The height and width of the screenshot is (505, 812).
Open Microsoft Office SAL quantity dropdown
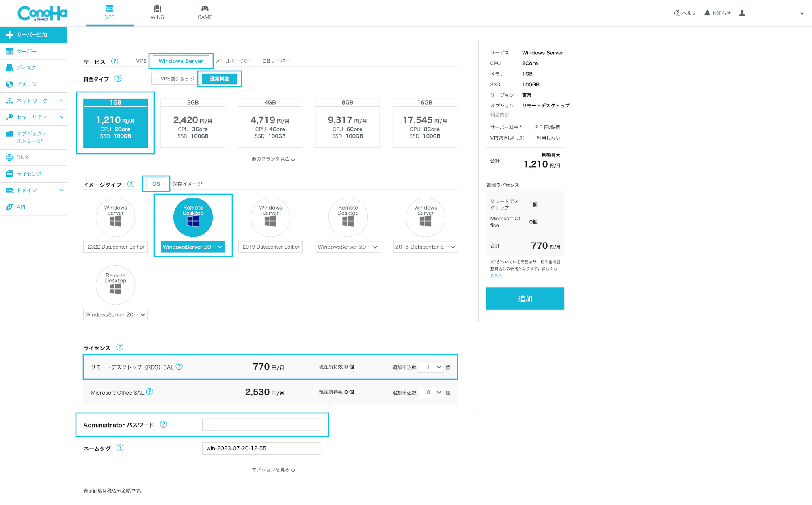(431, 392)
